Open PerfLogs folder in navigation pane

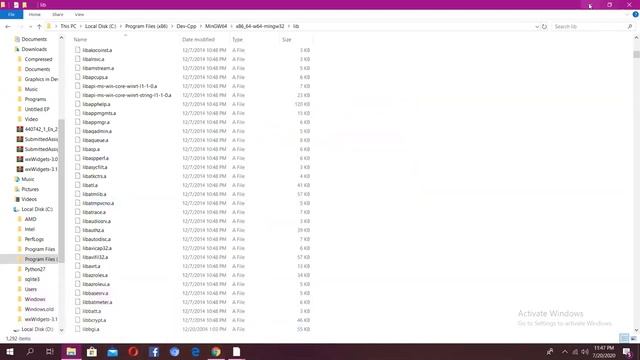34,239
